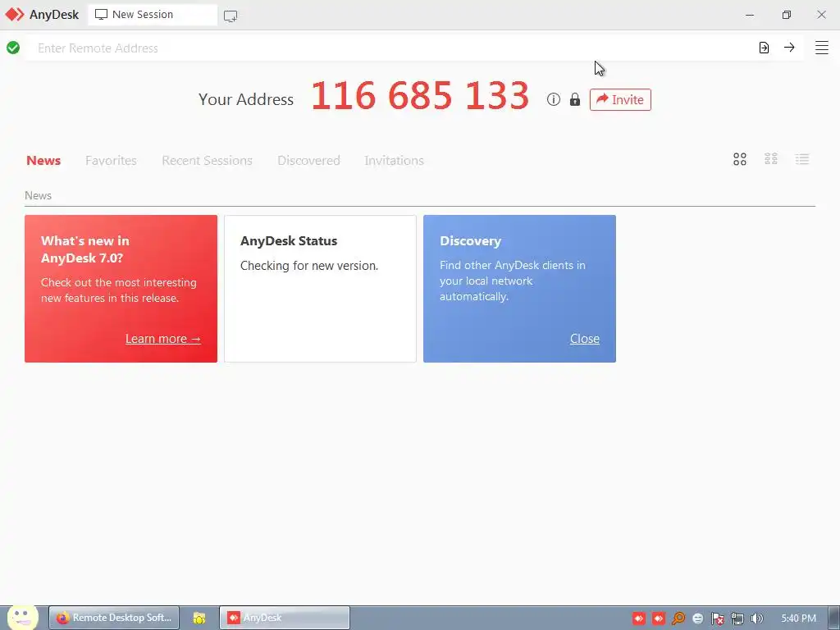This screenshot has height=630, width=840.
Task: Click the green connection status checkmark icon
Action: [x=13, y=48]
